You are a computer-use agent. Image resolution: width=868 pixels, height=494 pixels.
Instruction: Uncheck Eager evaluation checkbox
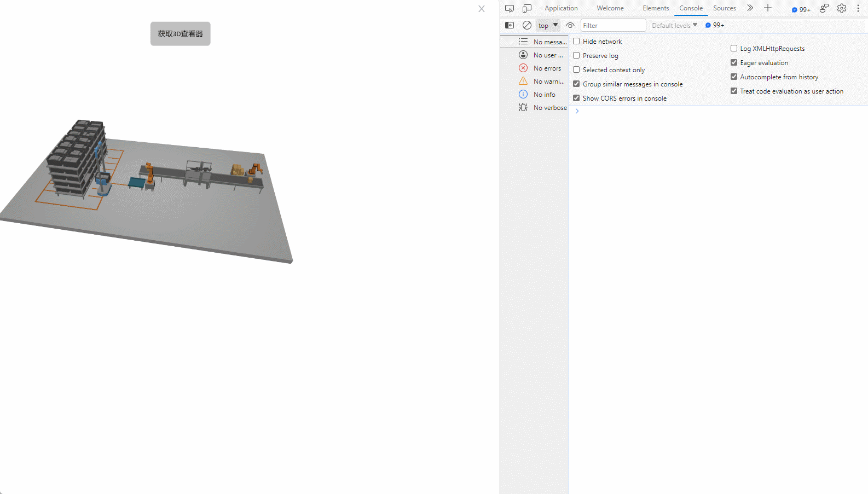(734, 63)
